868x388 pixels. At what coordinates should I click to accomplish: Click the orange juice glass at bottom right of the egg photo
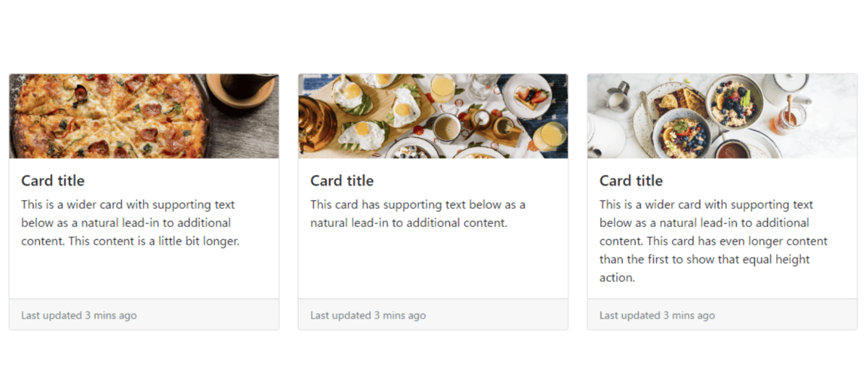tap(548, 135)
